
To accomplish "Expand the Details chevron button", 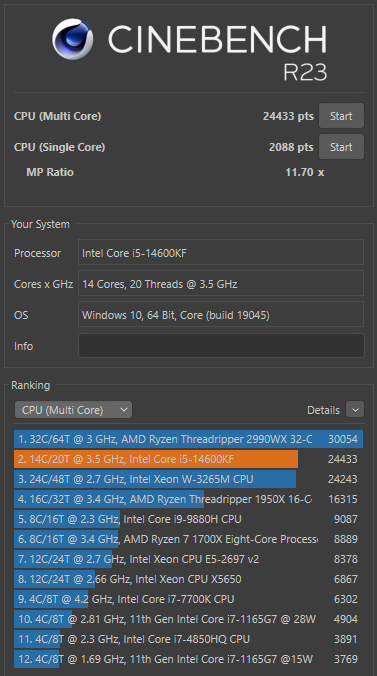I will point(355,410).
